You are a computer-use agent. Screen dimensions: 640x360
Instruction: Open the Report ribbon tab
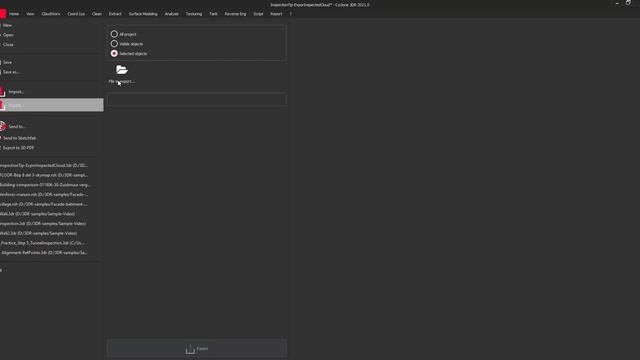(276, 14)
